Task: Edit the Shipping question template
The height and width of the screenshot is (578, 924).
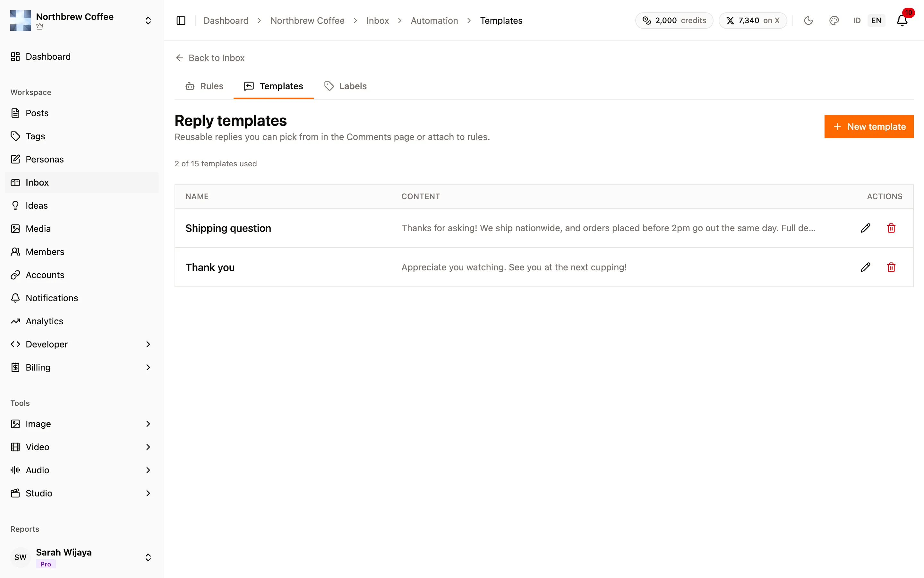Action: [x=865, y=228]
